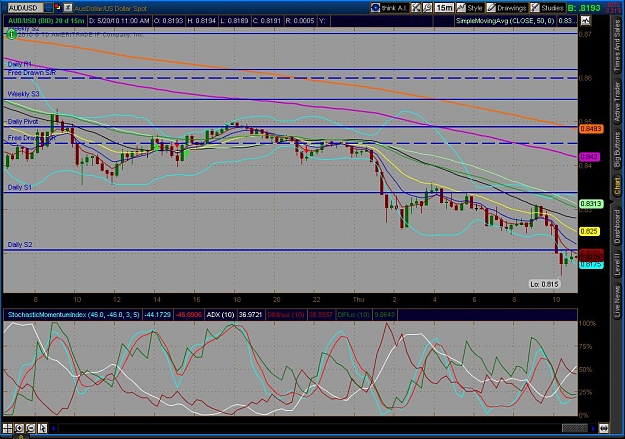Screen dimensions: 625x439
Task: Click the Weekly S3 line label
Action: click(24, 94)
